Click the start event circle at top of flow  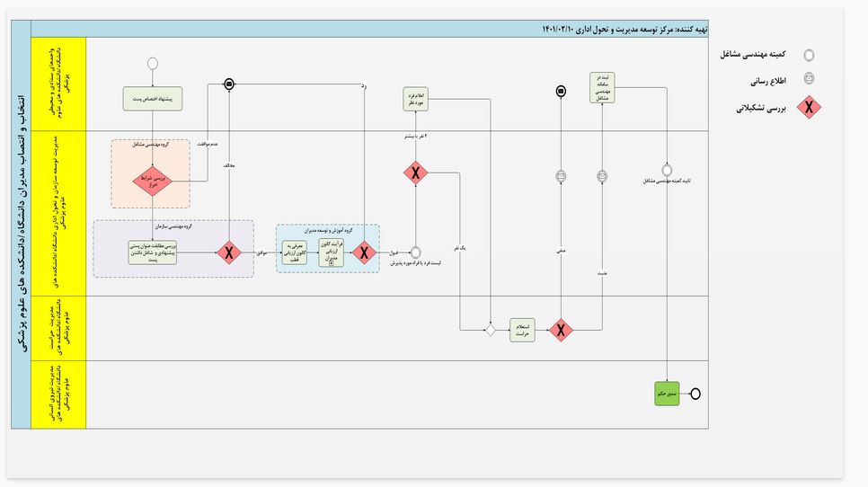pyautogui.click(x=153, y=64)
